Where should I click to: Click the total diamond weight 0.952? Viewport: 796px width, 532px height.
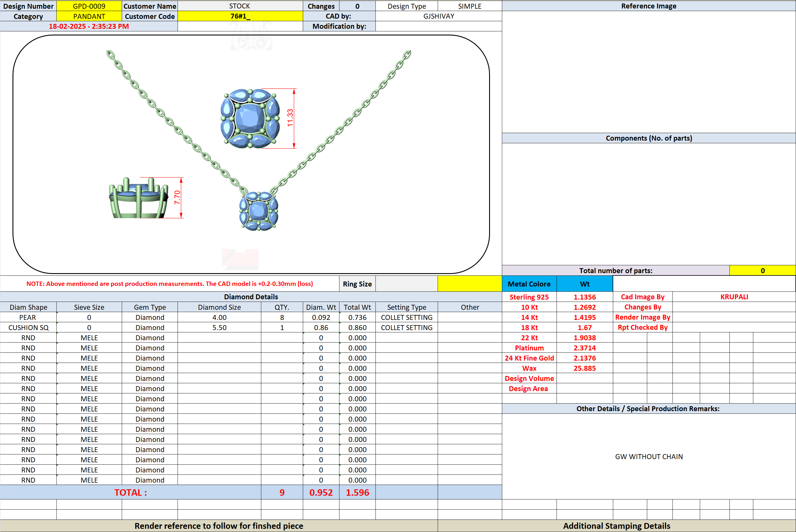[x=321, y=492]
